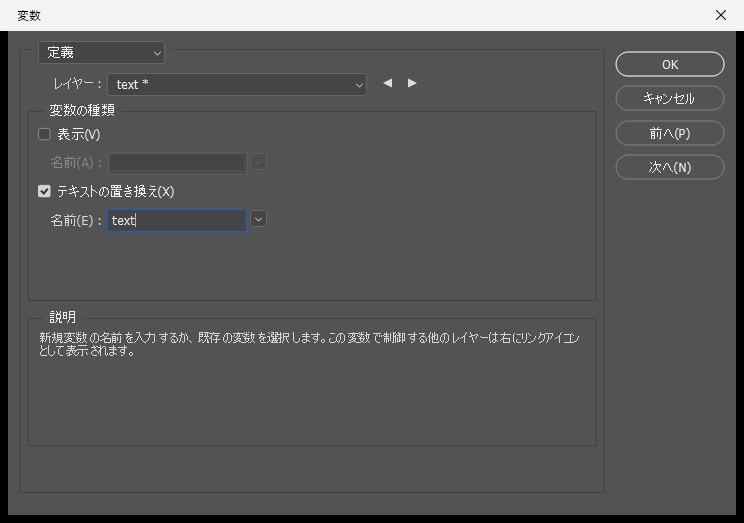Image resolution: width=744 pixels, height=523 pixels.
Task: Click the OK button
Action: pos(670,64)
